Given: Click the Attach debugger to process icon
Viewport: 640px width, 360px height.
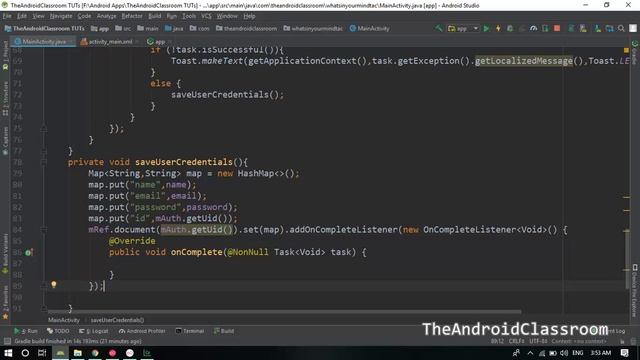Looking at the screenshot, I should (545, 29).
